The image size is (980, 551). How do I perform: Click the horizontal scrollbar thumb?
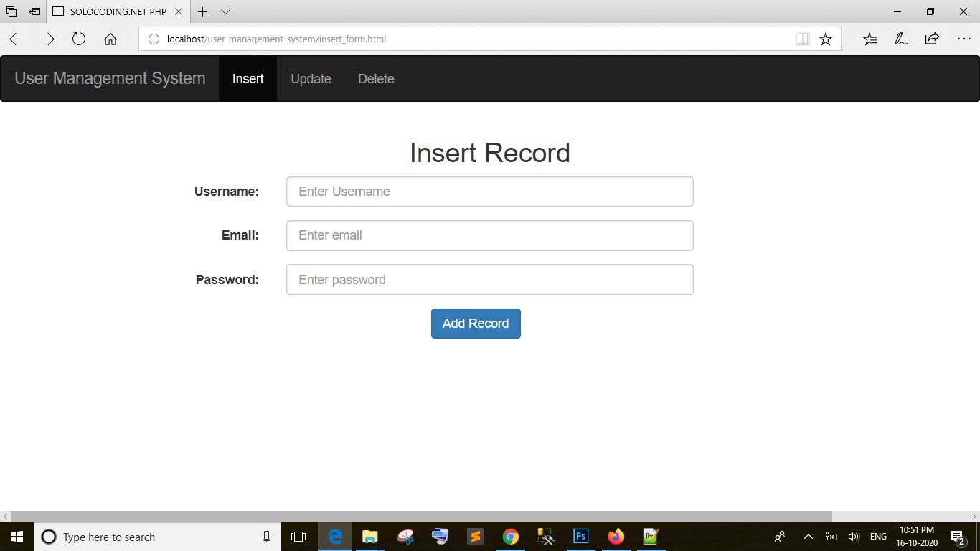pyautogui.click(x=421, y=517)
